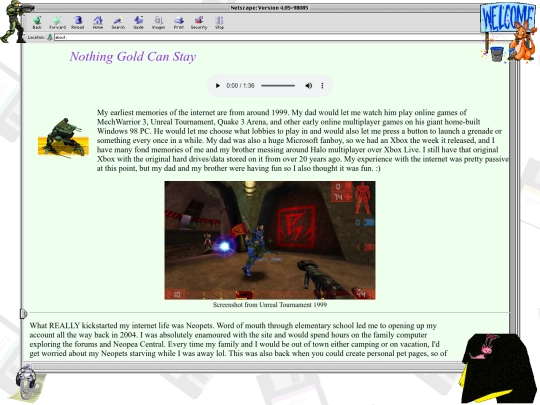This screenshot has width=540, height=405.
Task: Click the Back toolbar icon
Action: [37, 23]
